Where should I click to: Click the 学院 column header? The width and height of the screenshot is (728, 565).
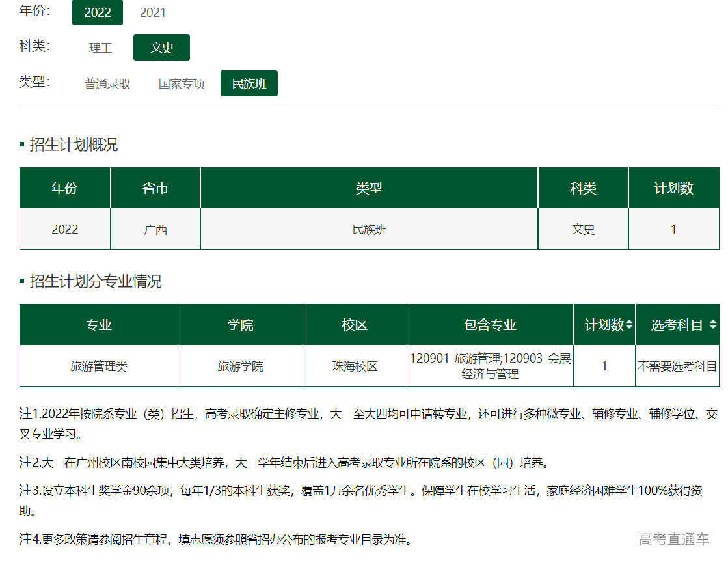click(240, 325)
